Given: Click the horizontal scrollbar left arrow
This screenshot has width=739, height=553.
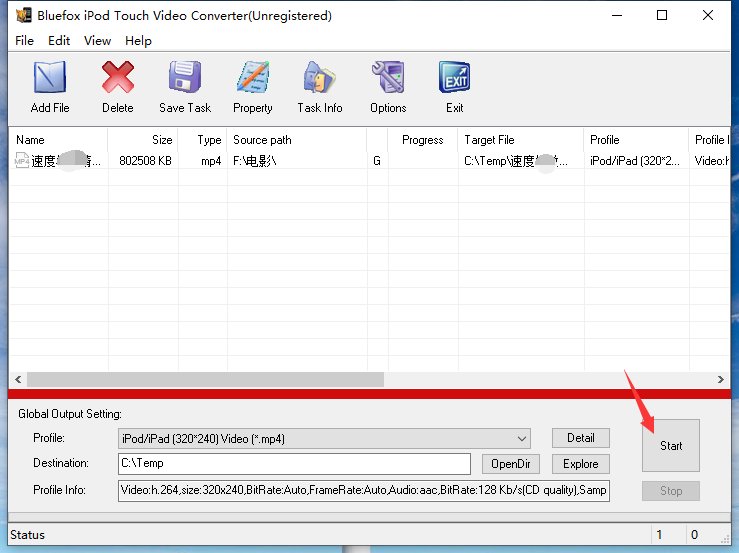Looking at the screenshot, I should [18, 380].
